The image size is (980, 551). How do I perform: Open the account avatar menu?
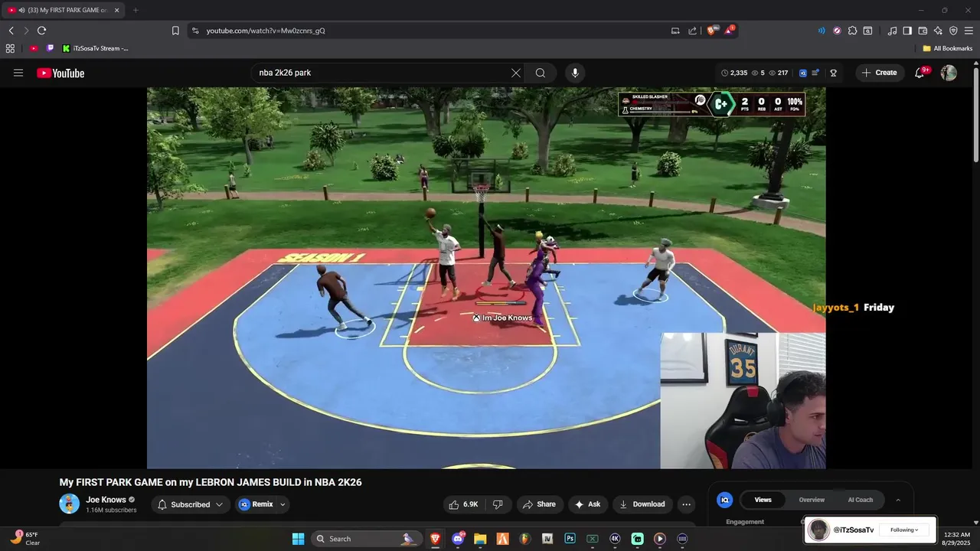(x=949, y=73)
